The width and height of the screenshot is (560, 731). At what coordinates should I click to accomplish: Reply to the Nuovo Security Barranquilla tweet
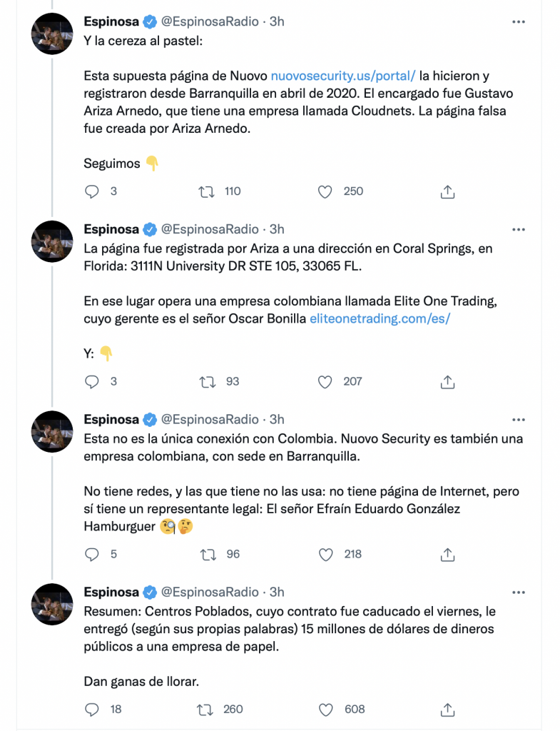coord(92,554)
